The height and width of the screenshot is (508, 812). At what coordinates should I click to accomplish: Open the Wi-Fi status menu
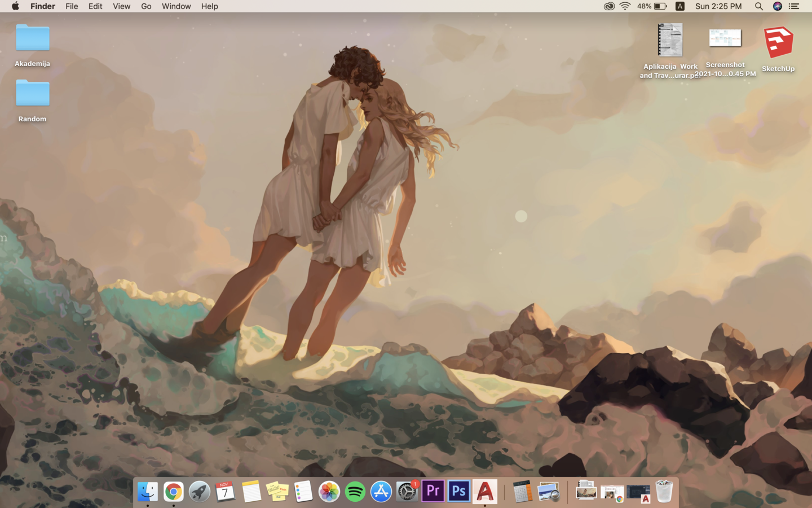coord(625,6)
